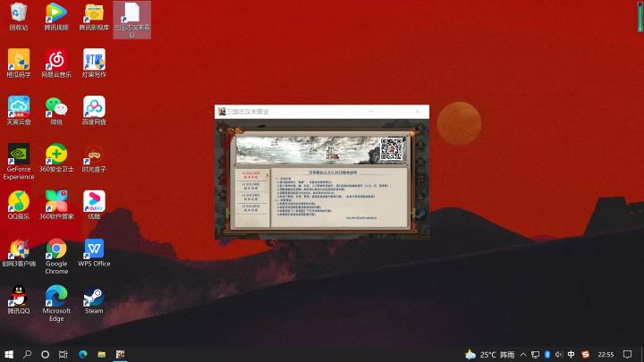The image size is (644, 362).
Task: Open the 橙瓜码字 desktop icon
Action: (x=19, y=63)
